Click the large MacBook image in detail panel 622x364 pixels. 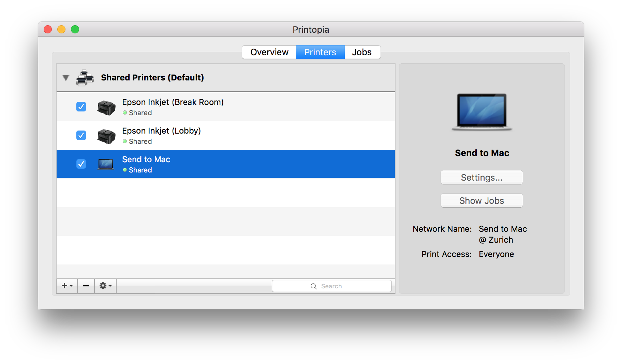click(x=482, y=112)
